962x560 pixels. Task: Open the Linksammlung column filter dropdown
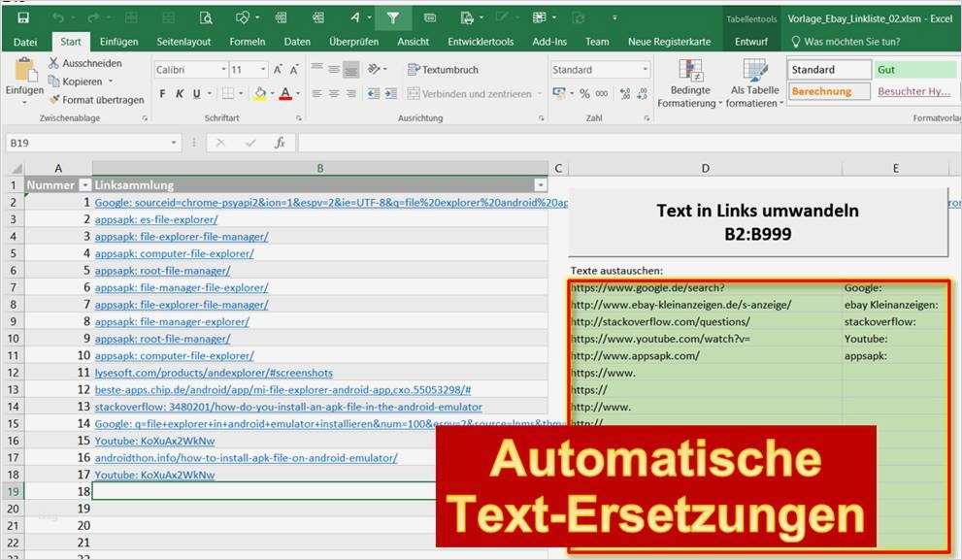point(543,184)
